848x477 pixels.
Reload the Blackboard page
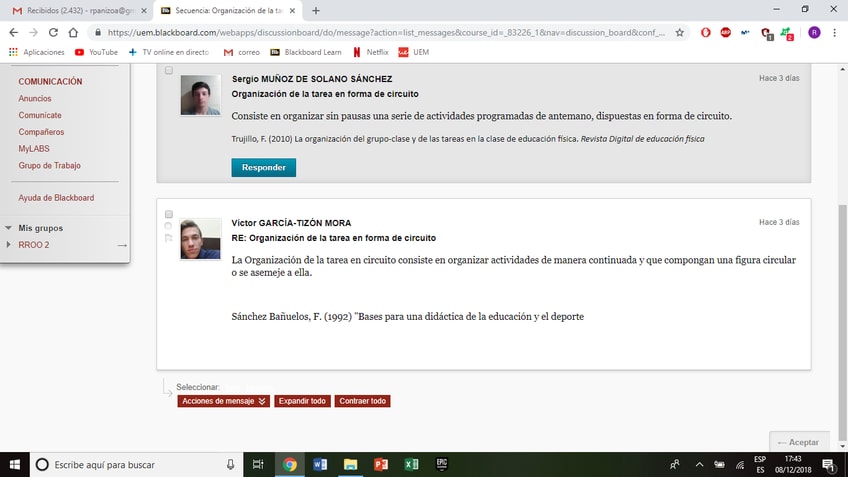click(x=53, y=32)
